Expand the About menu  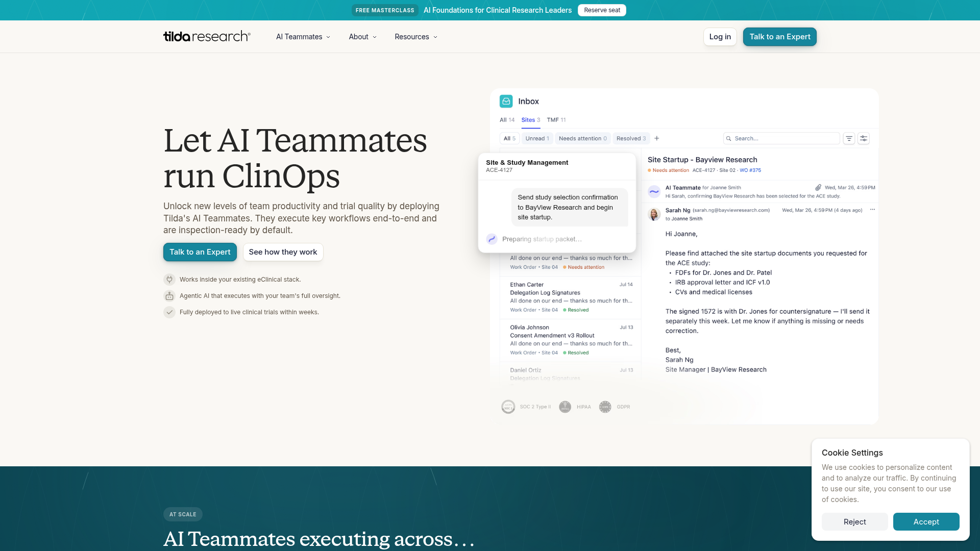(x=362, y=37)
